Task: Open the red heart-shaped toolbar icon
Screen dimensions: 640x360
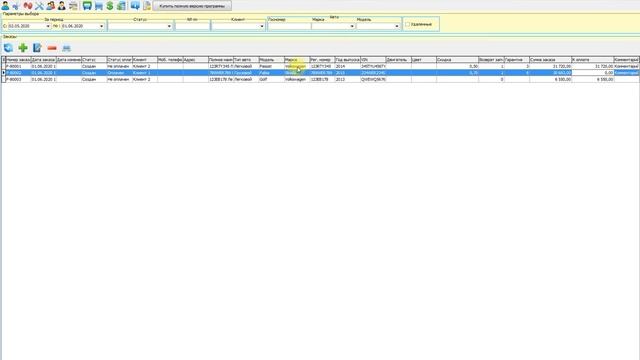Action: coord(28,6)
